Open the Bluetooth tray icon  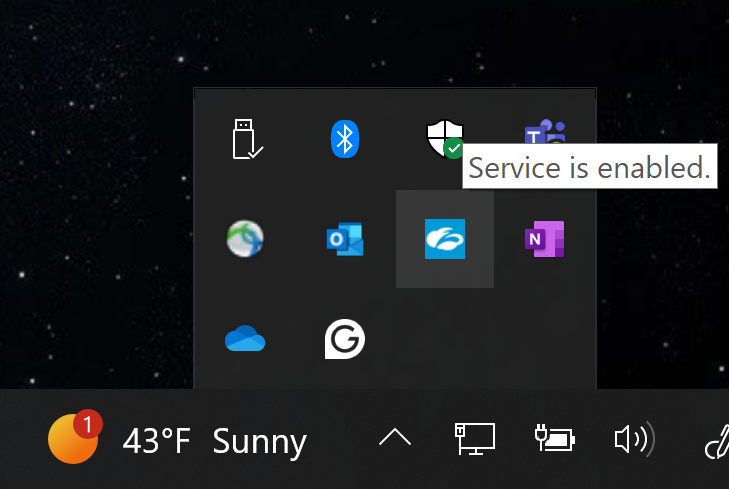tap(344, 139)
